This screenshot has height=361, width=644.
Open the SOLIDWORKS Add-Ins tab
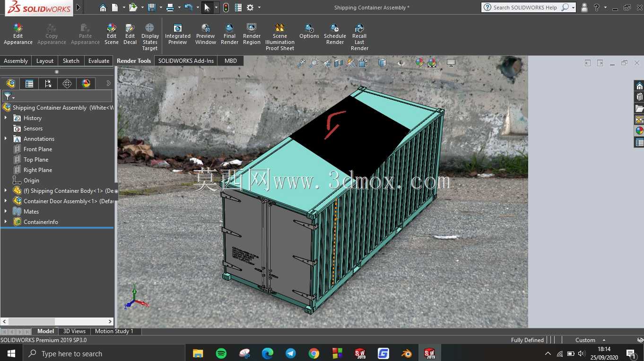pyautogui.click(x=186, y=61)
